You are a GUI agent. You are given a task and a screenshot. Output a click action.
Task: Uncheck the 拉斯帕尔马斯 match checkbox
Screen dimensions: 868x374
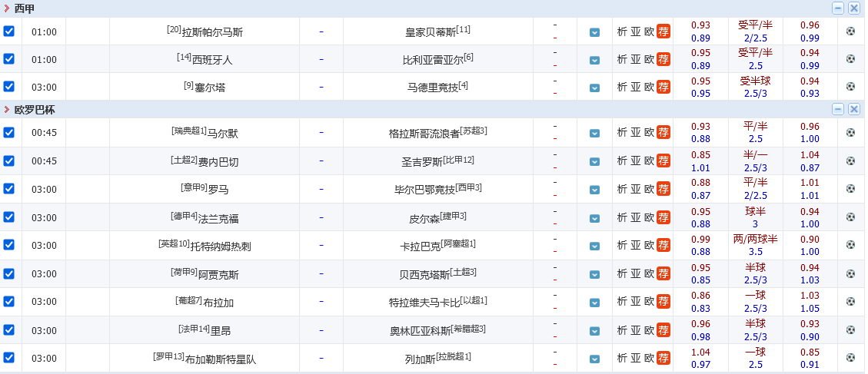point(9,31)
